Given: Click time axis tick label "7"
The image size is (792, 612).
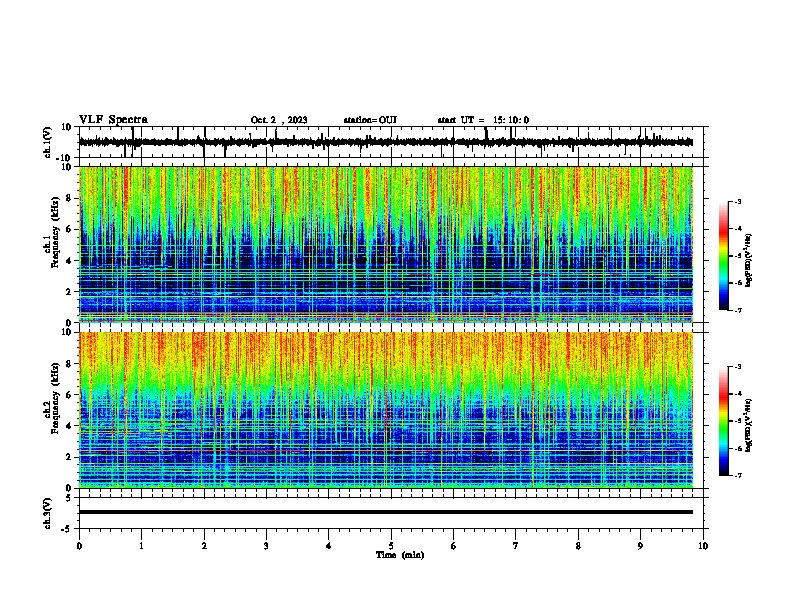Looking at the screenshot, I should (x=516, y=546).
